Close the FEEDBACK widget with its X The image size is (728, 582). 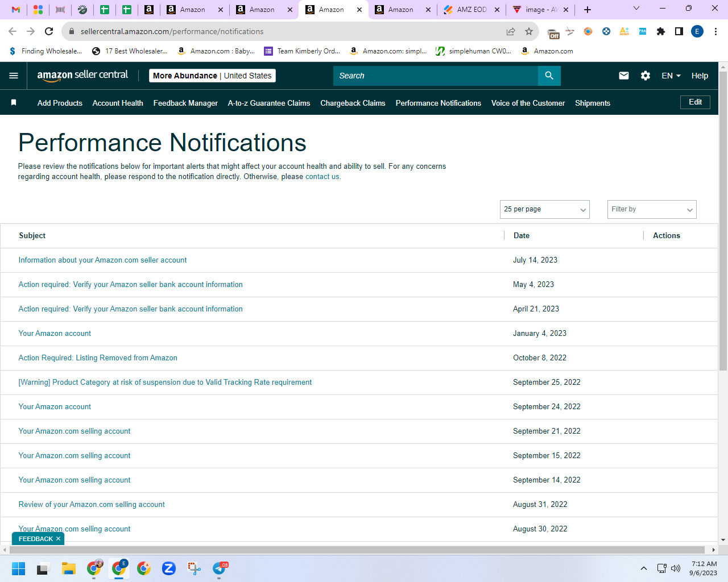pyautogui.click(x=58, y=539)
